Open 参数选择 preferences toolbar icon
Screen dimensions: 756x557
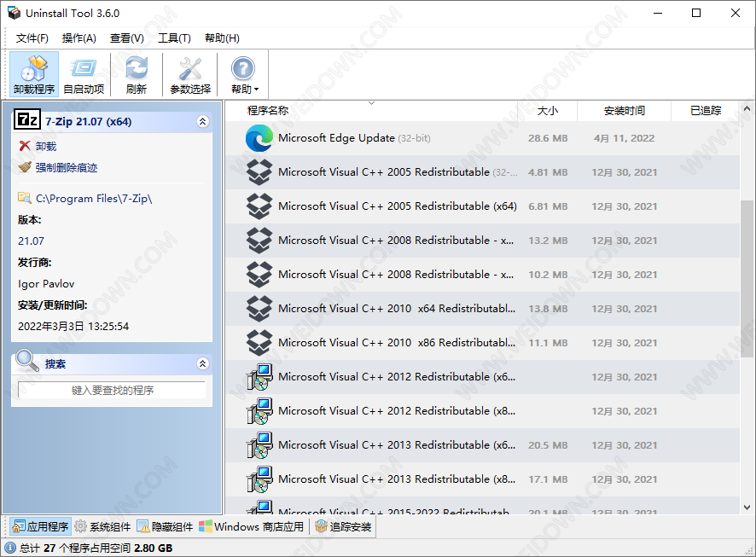pos(190,74)
